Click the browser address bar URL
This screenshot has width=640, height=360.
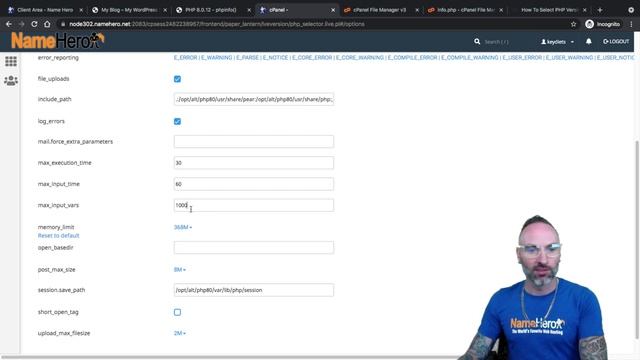point(217,24)
